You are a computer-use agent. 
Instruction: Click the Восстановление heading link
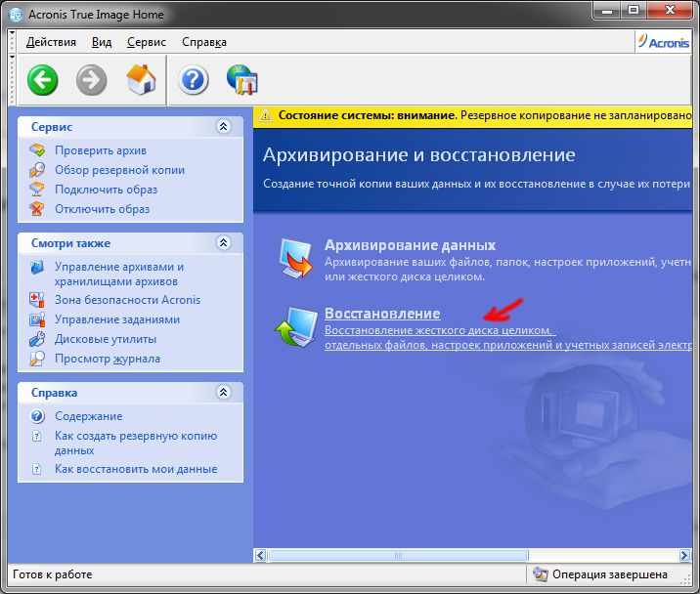382,314
